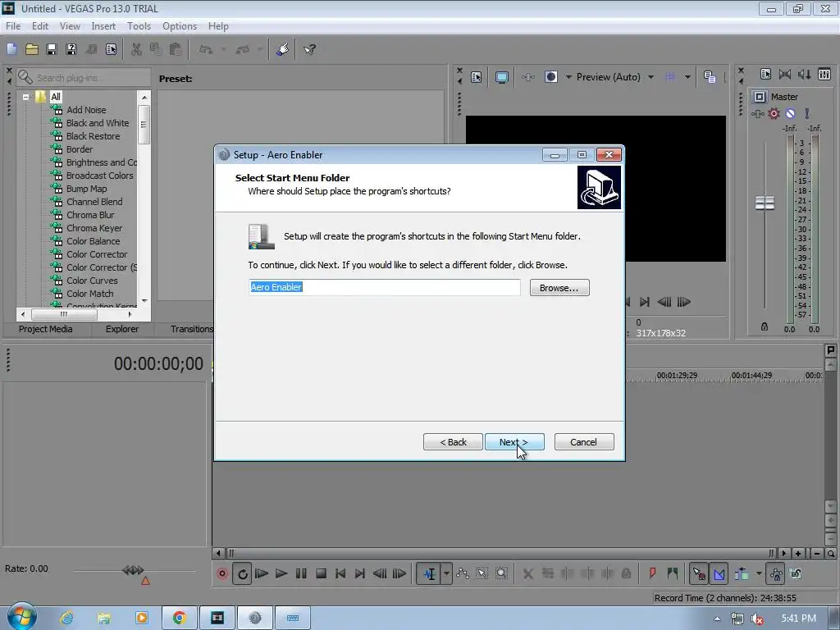Select the Bump Map plug-in
The image size is (840, 630).
tap(86, 189)
